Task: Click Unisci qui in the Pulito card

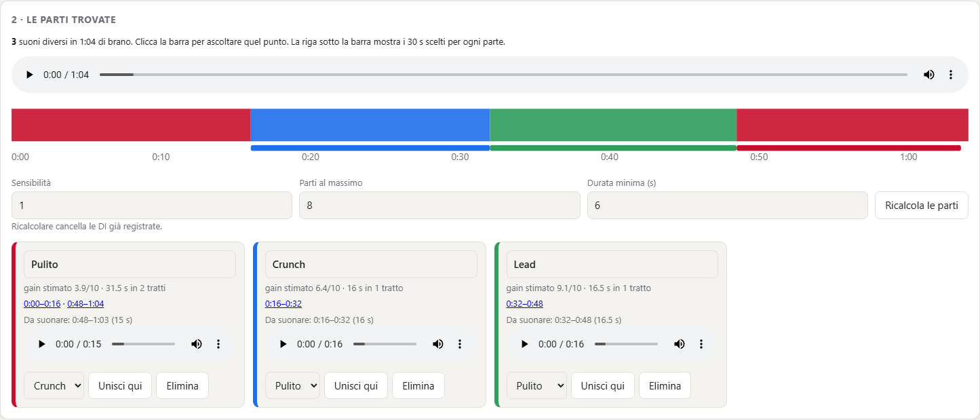Action: point(120,385)
